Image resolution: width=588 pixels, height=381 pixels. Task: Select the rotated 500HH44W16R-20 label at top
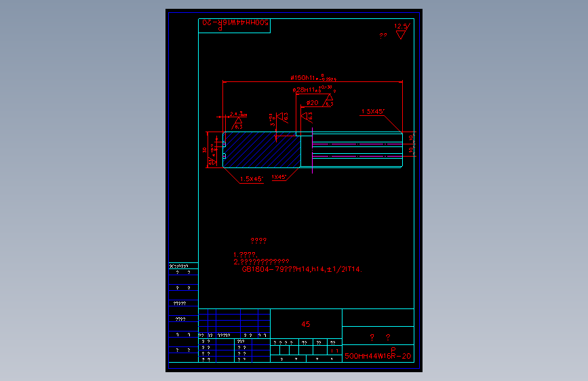click(235, 22)
